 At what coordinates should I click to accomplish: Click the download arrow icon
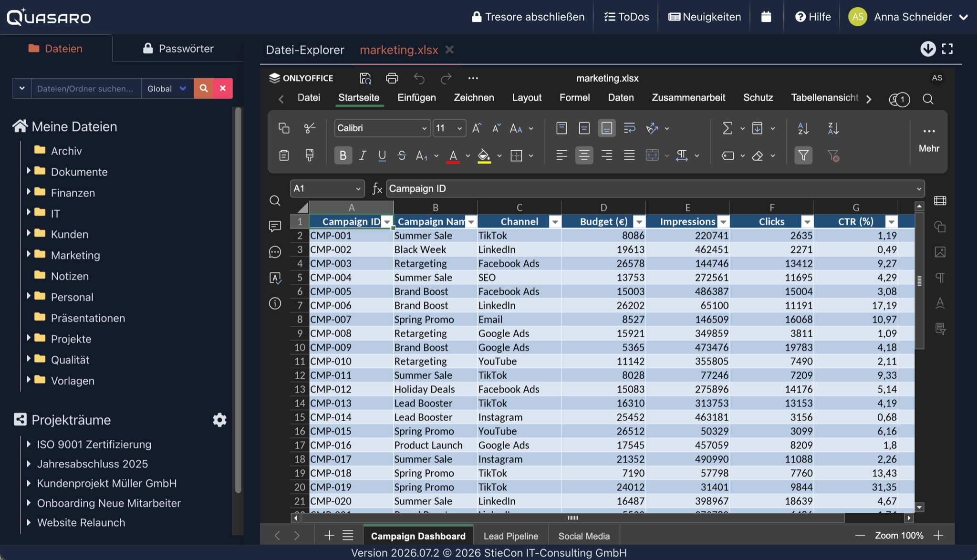pos(928,49)
